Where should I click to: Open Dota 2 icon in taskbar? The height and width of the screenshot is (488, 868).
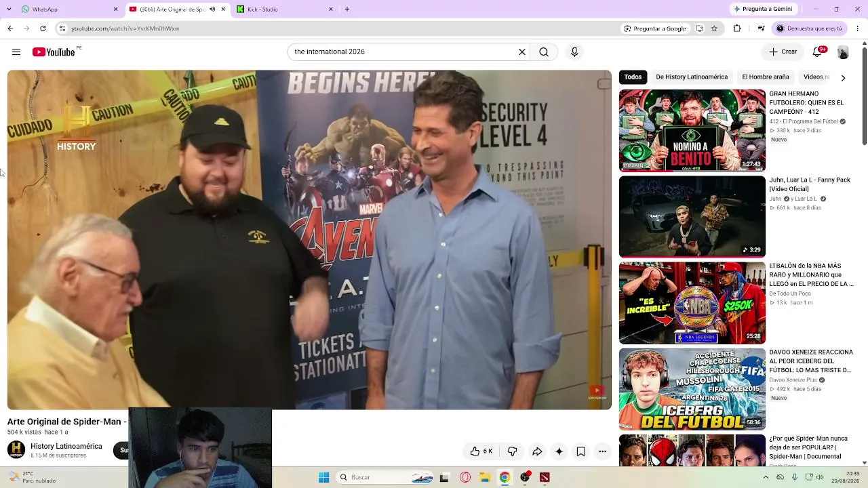pos(545,477)
